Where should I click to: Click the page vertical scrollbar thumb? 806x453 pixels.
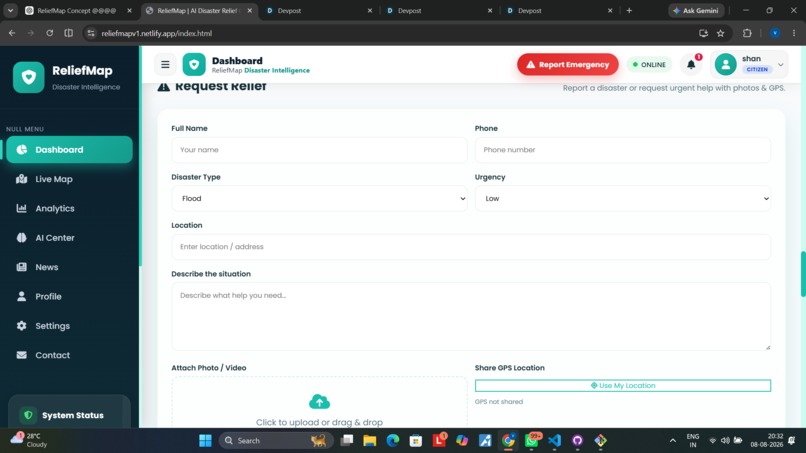(x=803, y=274)
